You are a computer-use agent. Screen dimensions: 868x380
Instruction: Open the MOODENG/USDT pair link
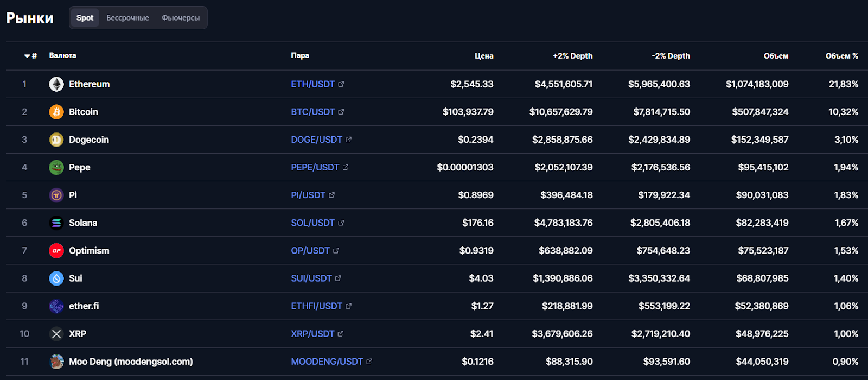click(x=327, y=362)
